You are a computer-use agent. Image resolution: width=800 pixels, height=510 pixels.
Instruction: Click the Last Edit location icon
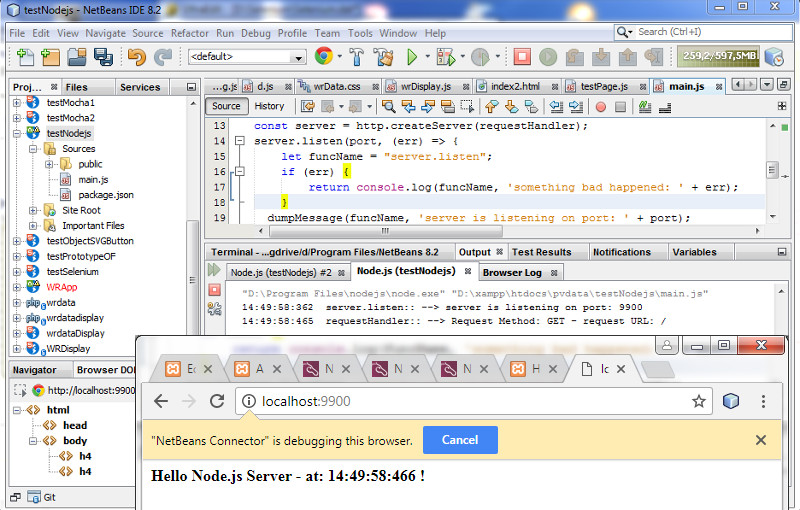point(308,107)
